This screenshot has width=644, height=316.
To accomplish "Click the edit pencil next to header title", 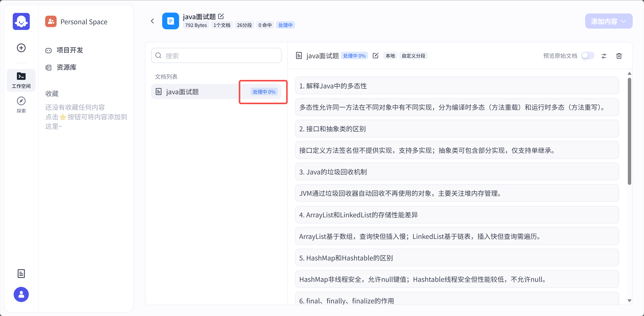I will coord(221,16).
